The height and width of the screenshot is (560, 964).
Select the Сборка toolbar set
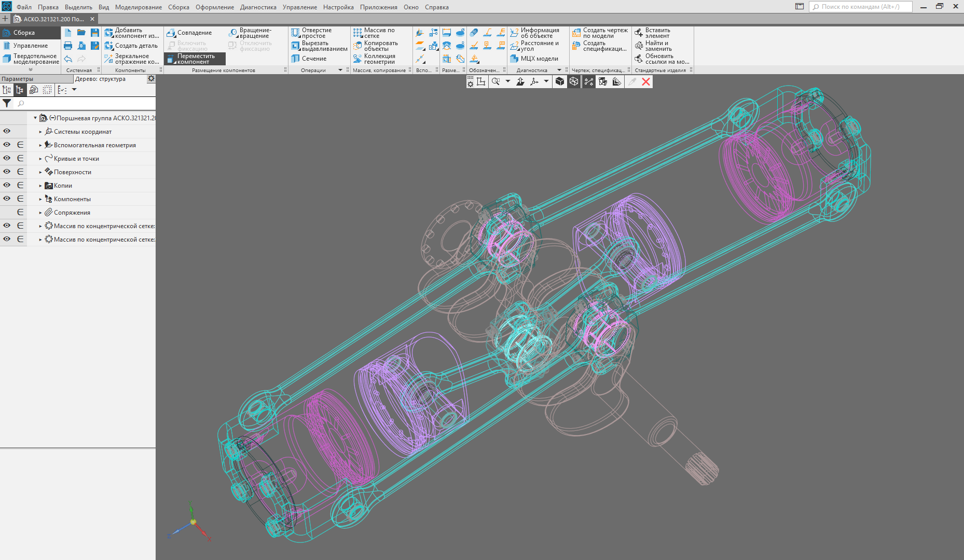30,33
